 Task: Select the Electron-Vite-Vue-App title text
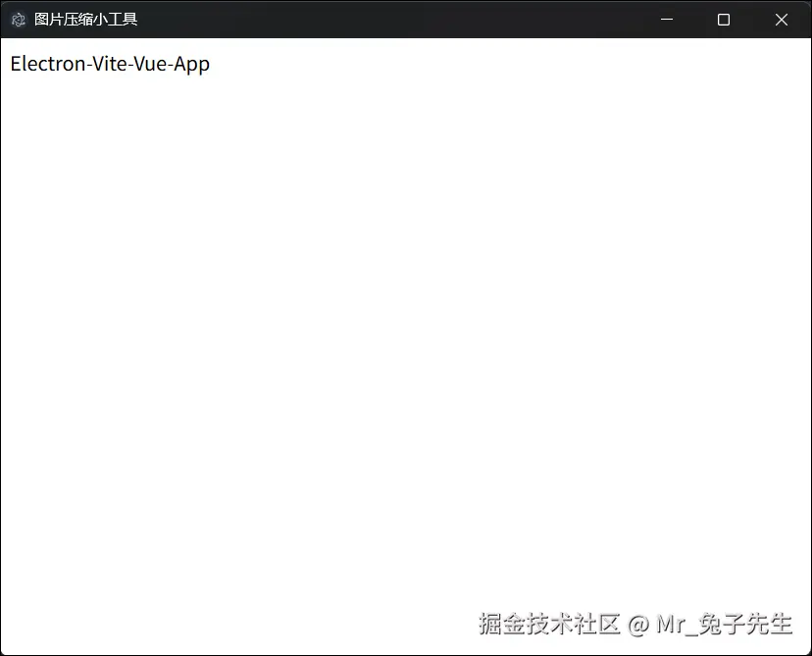[x=110, y=64]
